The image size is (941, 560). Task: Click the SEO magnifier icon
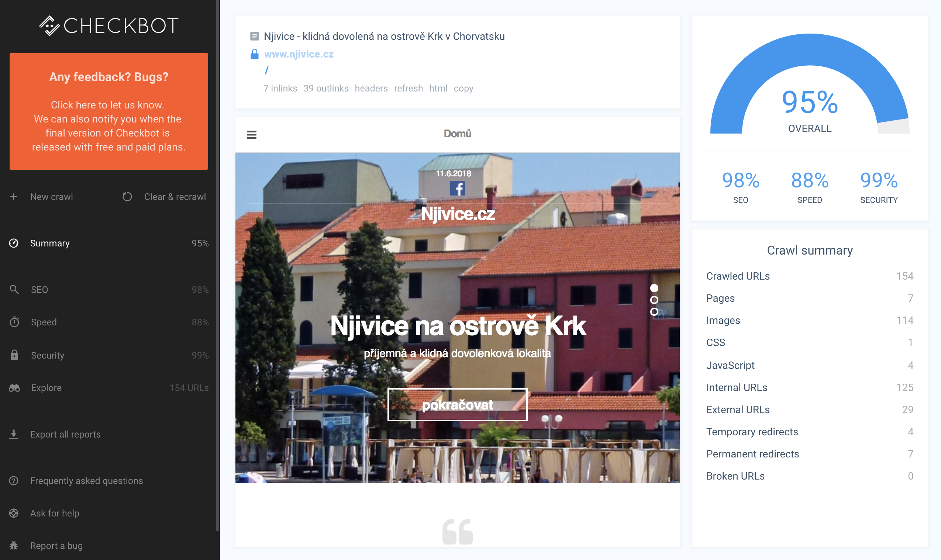14,290
